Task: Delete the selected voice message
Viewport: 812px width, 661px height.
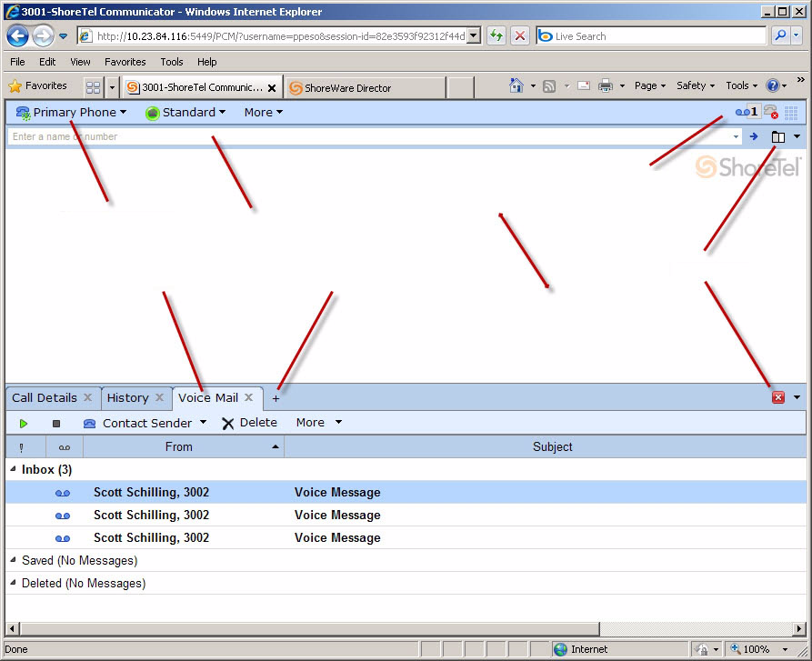Action: pyautogui.click(x=250, y=423)
